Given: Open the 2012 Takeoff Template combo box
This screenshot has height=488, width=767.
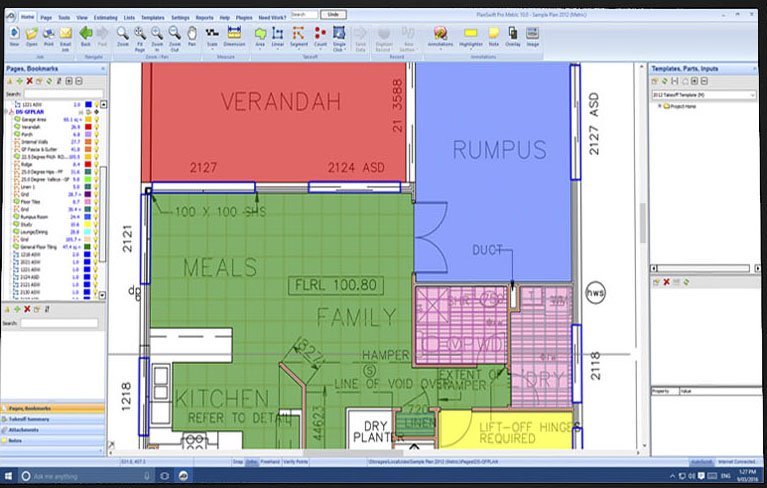Looking at the screenshot, I should point(704,94).
